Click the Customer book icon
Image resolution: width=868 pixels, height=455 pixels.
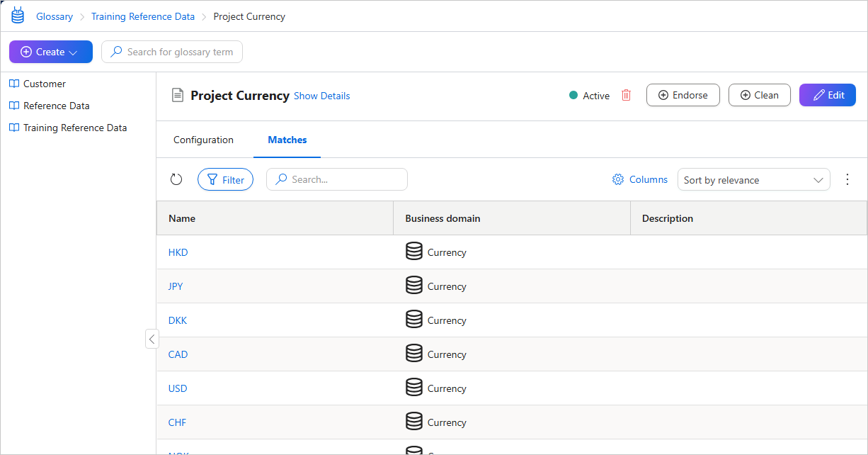(14, 84)
